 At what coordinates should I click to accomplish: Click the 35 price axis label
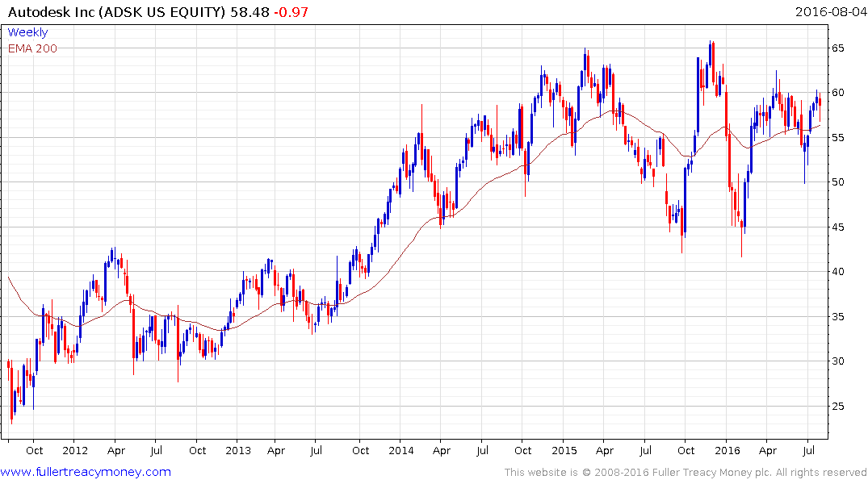838,316
